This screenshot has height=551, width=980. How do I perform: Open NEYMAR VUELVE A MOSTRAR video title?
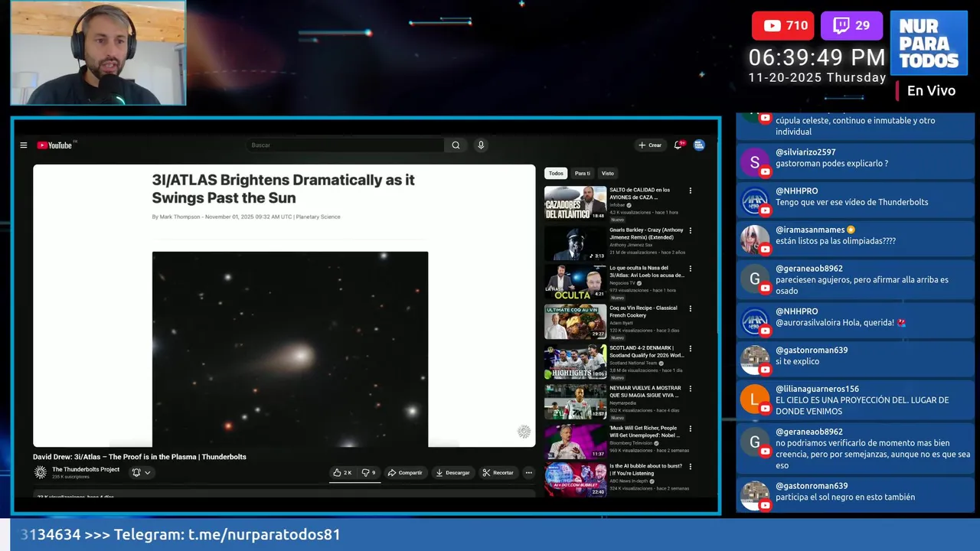tap(644, 392)
